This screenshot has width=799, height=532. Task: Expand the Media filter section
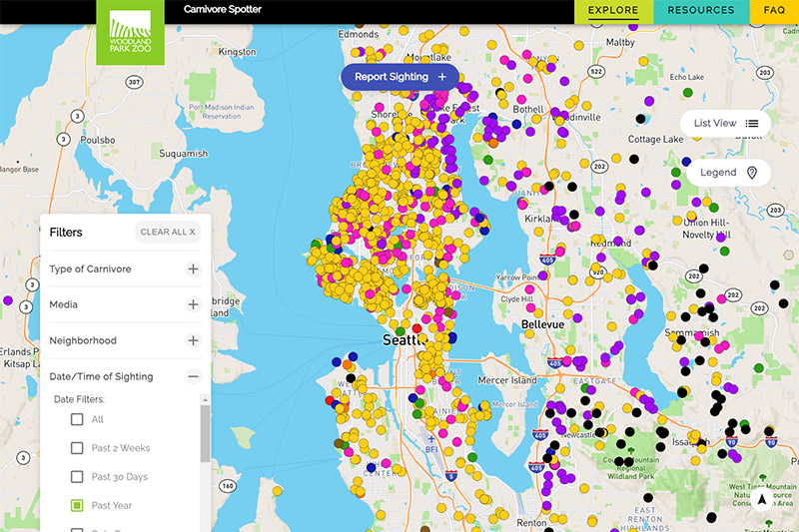[193, 304]
